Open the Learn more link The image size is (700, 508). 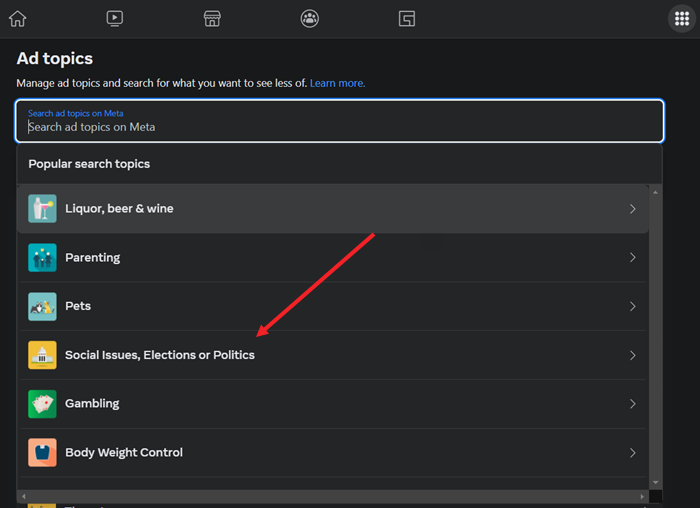point(337,83)
